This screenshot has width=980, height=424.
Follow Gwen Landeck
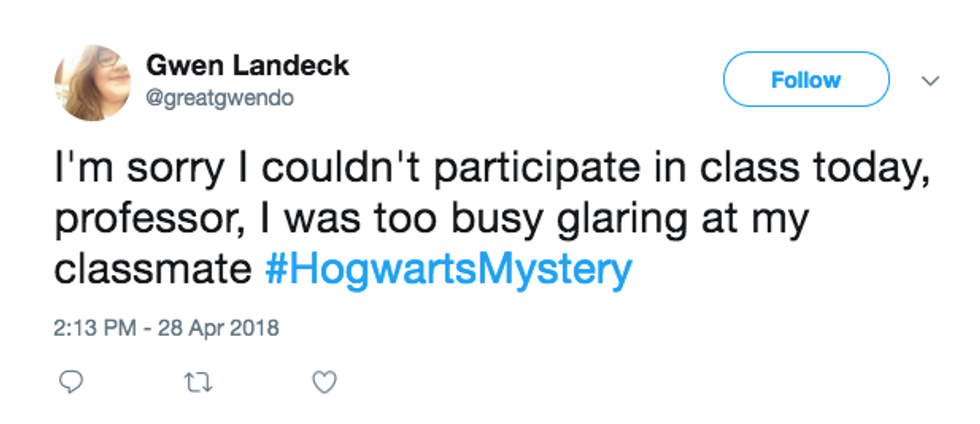click(x=805, y=80)
